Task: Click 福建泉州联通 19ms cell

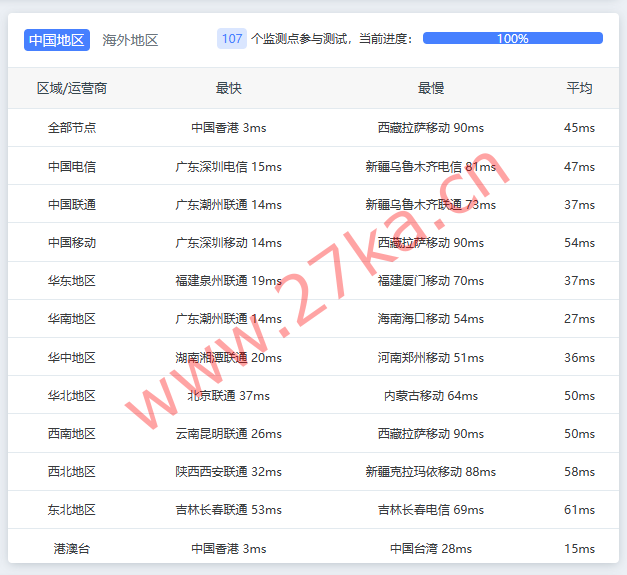Action: [229, 280]
